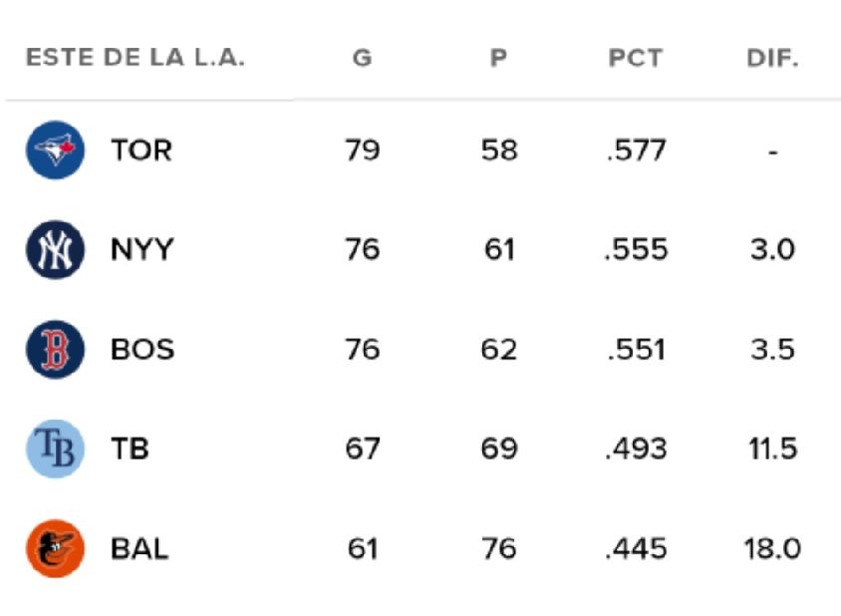Image resolution: width=841 pixels, height=616 pixels.
Task: Click the Tampa Bay Rays logo
Action: pyautogui.click(x=55, y=449)
